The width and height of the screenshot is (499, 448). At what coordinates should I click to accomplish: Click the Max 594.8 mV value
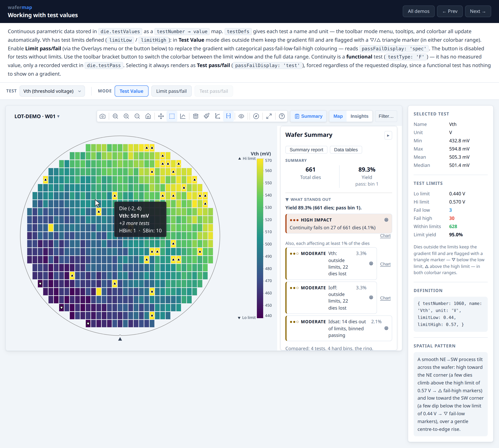(459, 149)
